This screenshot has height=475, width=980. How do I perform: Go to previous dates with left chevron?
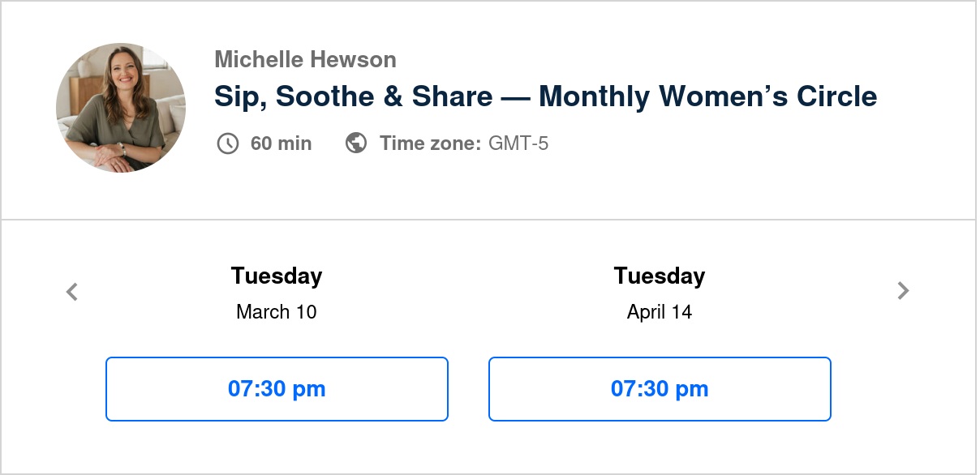pyautogui.click(x=72, y=291)
